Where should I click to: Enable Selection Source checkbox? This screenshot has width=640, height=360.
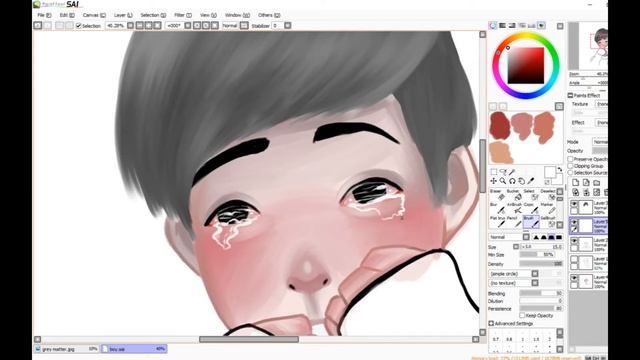point(571,173)
